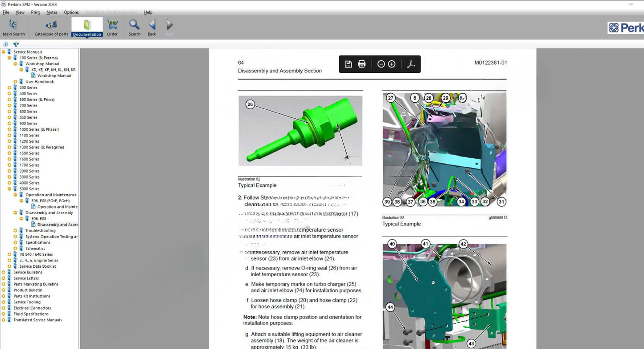Open the Workshop Manual document
This screenshot has height=349, width=644.
pos(54,76)
